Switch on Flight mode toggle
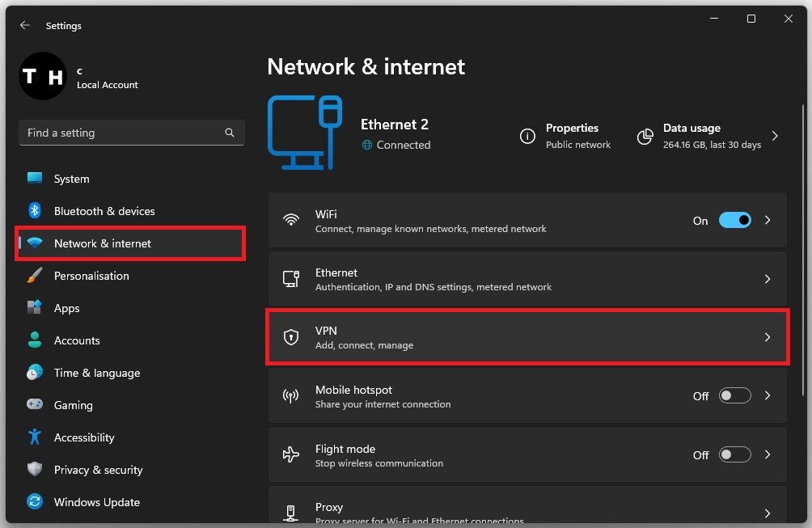This screenshot has width=812, height=528. [734, 455]
